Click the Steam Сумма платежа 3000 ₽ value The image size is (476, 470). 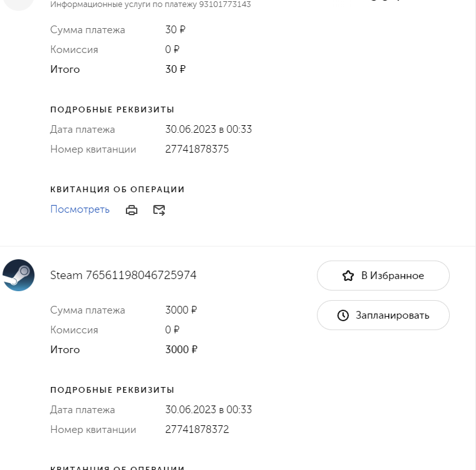click(x=181, y=310)
